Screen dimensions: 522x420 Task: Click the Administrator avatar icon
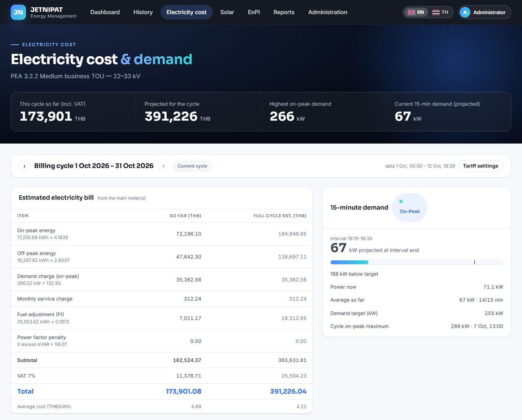(465, 12)
